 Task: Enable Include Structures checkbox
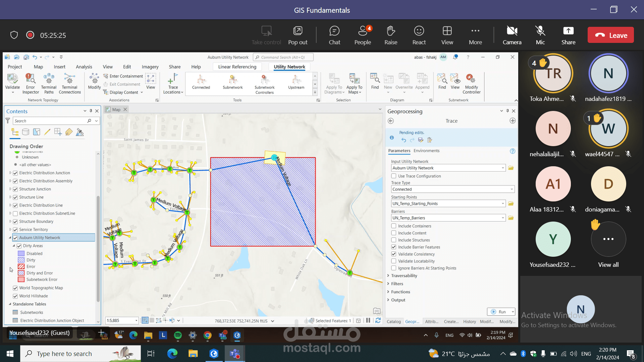click(x=394, y=240)
